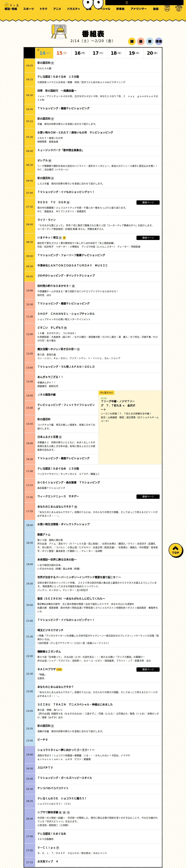Click the あんぎゃでござる！！ title

[50, 377]
